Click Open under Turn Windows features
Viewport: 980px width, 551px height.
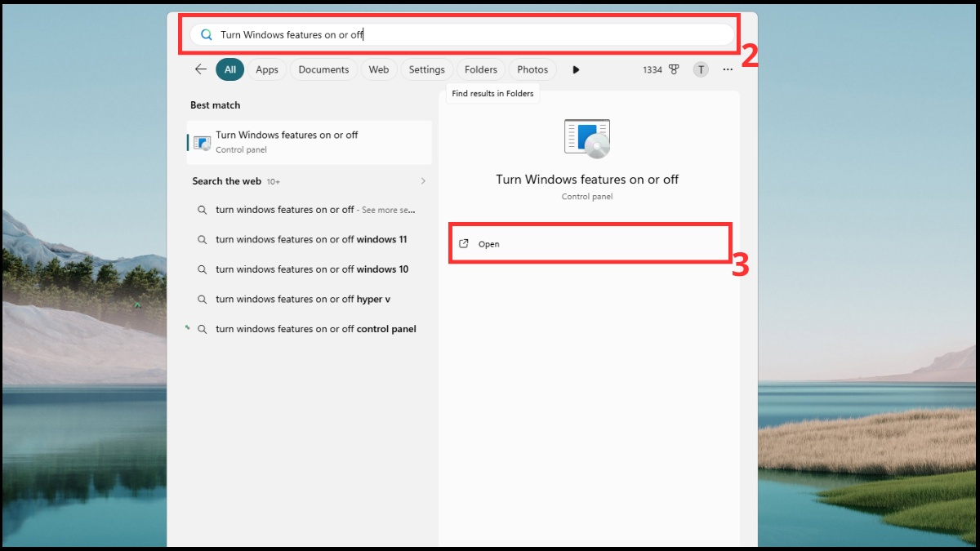click(590, 243)
